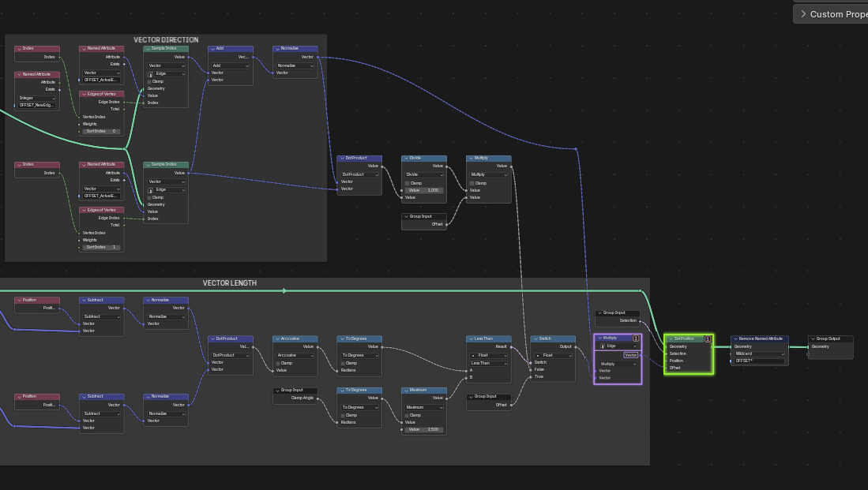Image resolution: width=868 pixels, height=490 pixels.
Task: Click the OFFSET* name field in Remove Named Attribute
Action: (x=760, y=361)
